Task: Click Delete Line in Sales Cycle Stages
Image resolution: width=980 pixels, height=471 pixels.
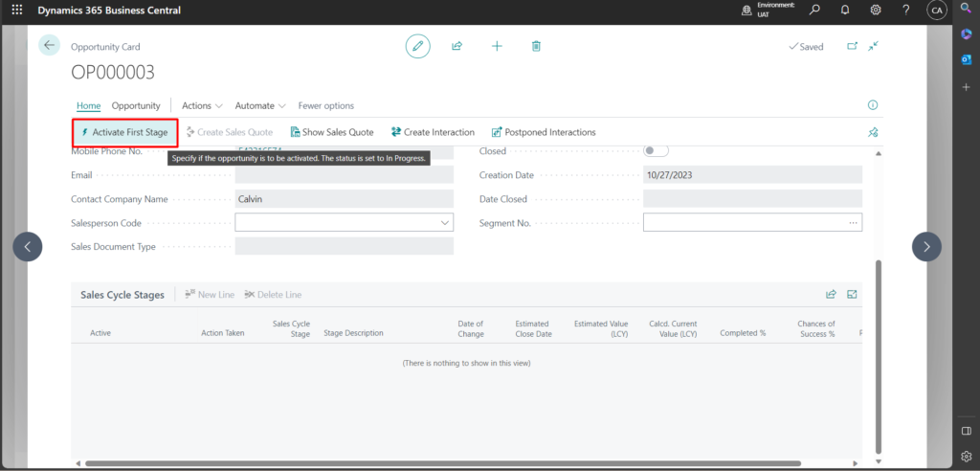Action: (x=273, y=295)
